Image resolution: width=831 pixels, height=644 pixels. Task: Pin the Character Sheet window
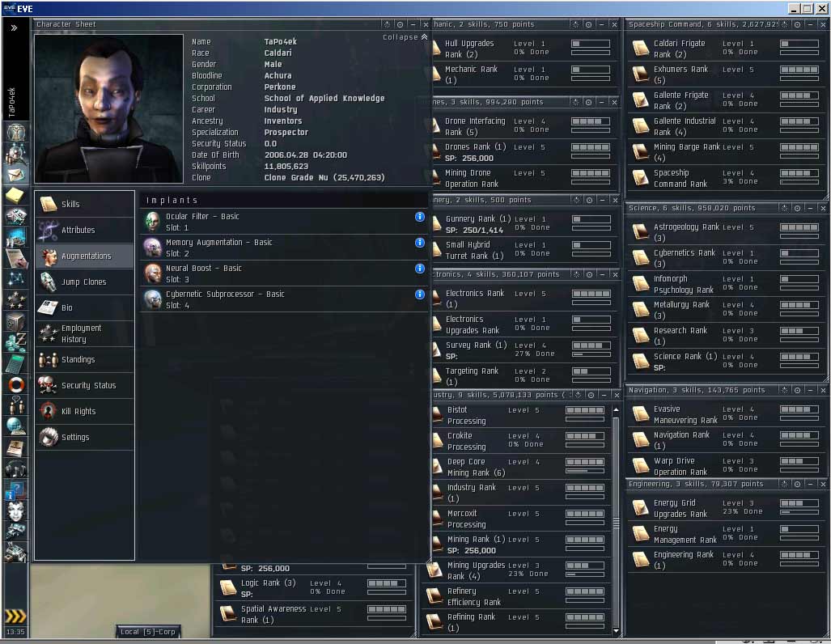click(400, 24)
